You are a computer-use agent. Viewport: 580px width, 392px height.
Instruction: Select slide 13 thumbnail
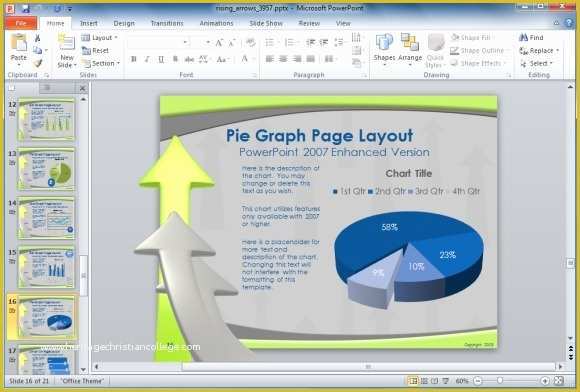click(x=46, y=169)
